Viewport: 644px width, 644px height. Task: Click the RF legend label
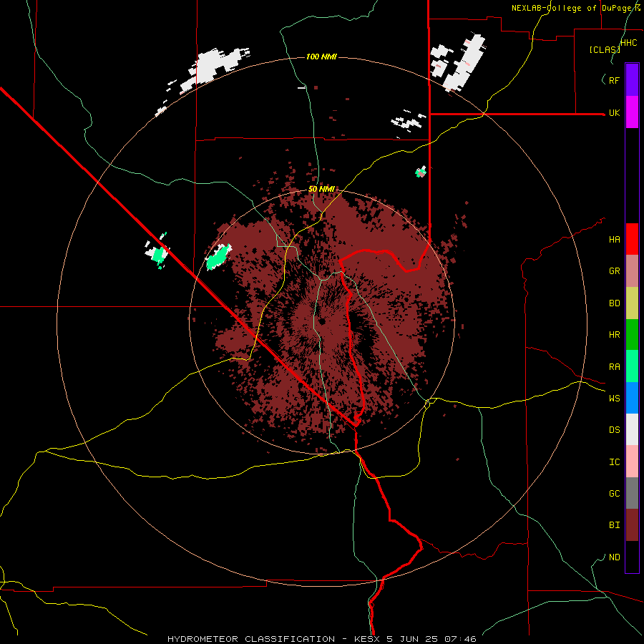tap(614, 80)
